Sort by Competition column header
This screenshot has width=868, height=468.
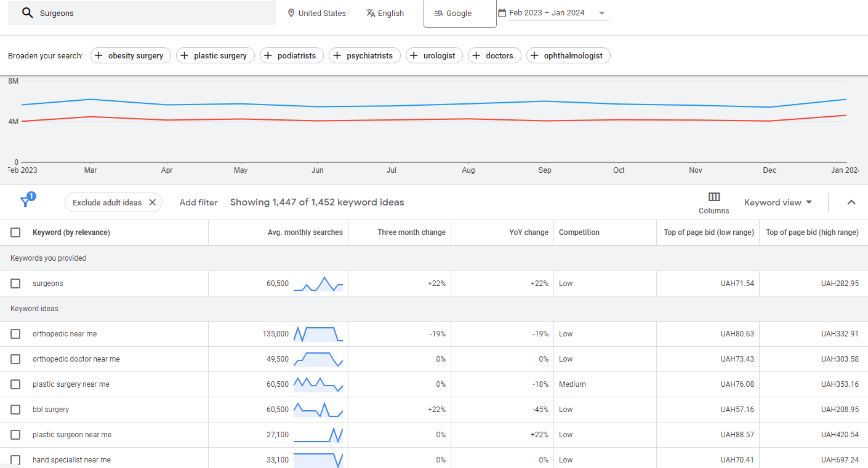[579, 232]
